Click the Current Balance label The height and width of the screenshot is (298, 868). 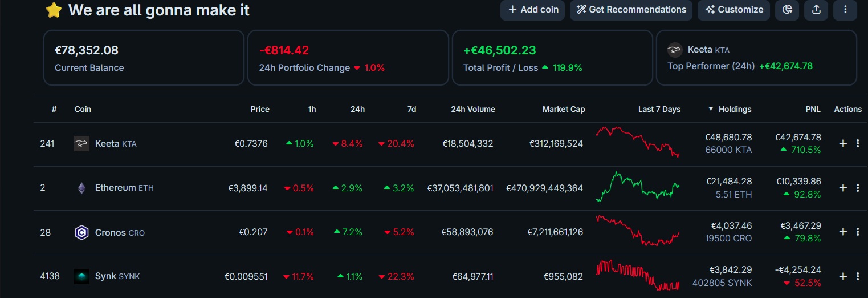click(89, 67)
